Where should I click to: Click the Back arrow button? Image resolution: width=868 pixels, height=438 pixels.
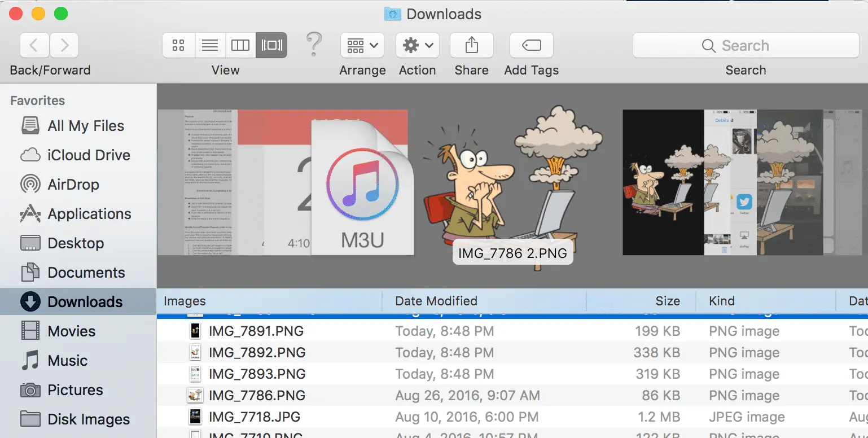(34, 45)
